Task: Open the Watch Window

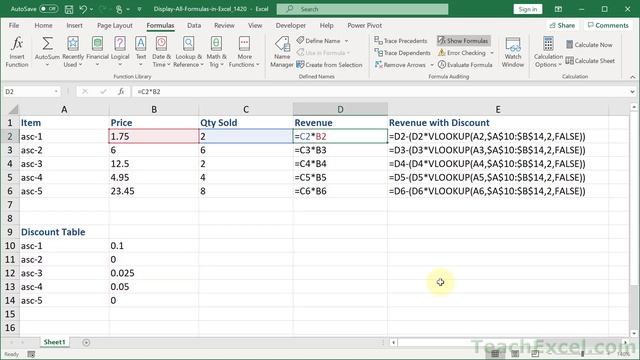Action: pyautogui.click(x=513, y=52)
